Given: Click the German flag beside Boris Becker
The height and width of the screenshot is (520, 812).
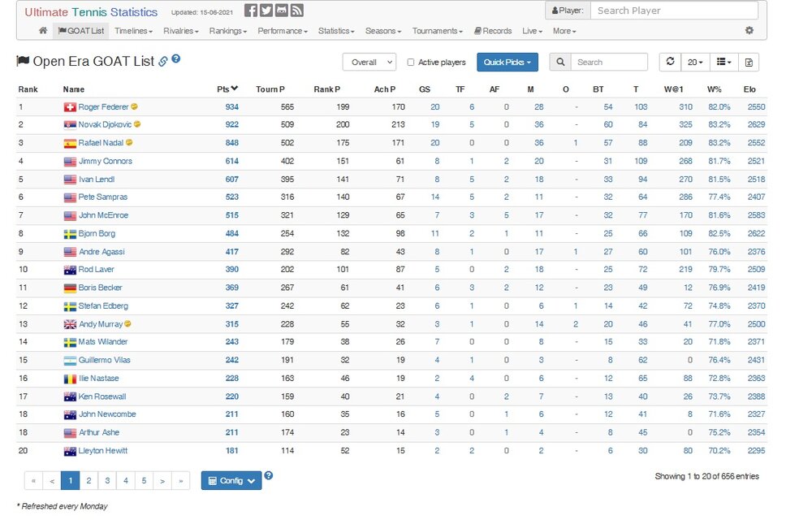Looking at the screenshot, I should (70, 288).
